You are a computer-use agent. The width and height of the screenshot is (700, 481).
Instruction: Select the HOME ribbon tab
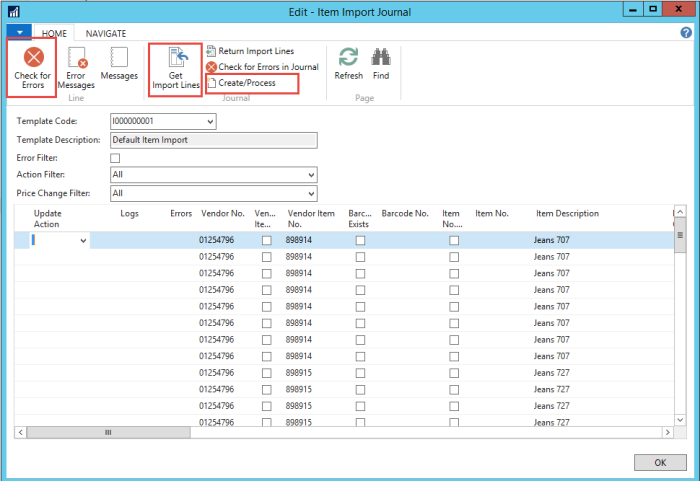[x=54, y=33]
